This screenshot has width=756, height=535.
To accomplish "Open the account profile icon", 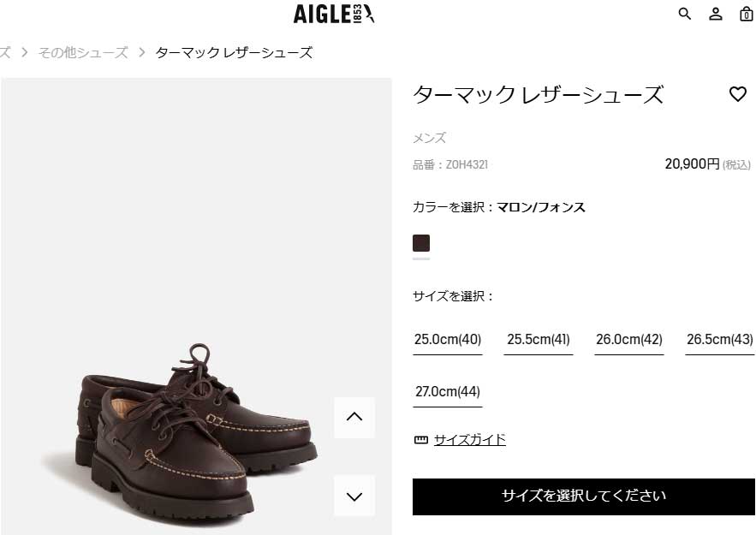I will (716, 14).
